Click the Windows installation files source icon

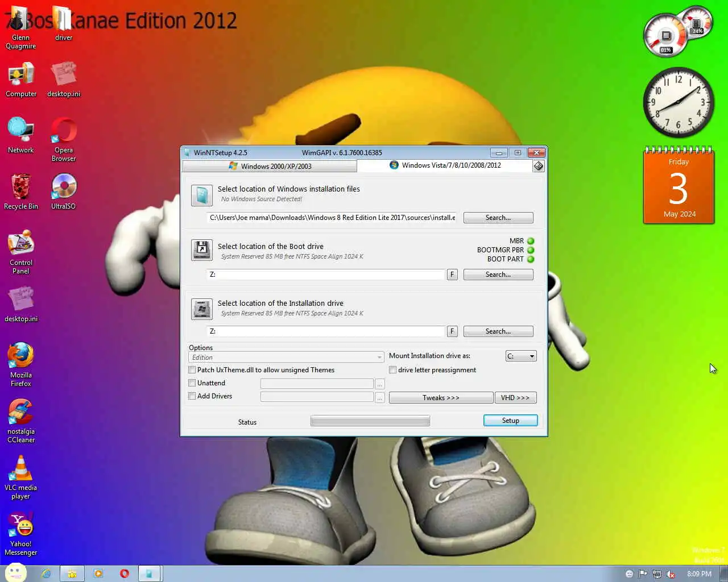[202, 196]
